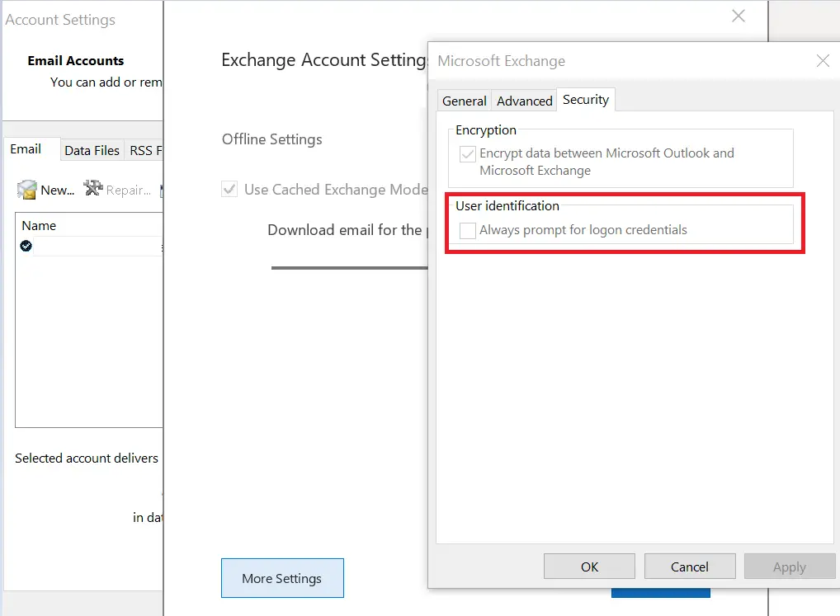This screenshot has height=616, width=840.
Task: Click OK in Microsoft Exchange dialog
Action: pyautogui.click(x=589, y=567)
